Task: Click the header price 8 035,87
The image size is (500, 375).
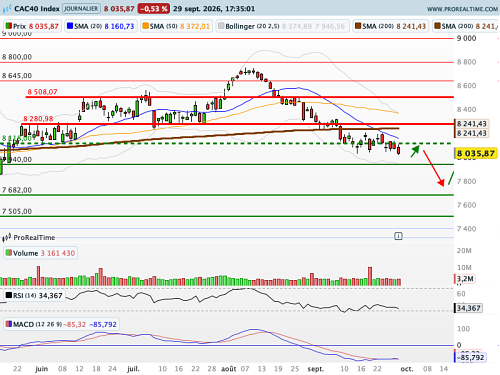Action: [119, 9]
